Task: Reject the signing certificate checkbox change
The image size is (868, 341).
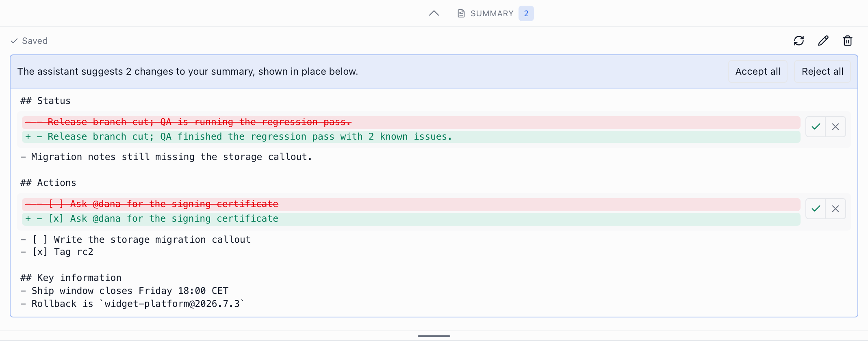Action: pyautogui.click(x=835, y=209)
